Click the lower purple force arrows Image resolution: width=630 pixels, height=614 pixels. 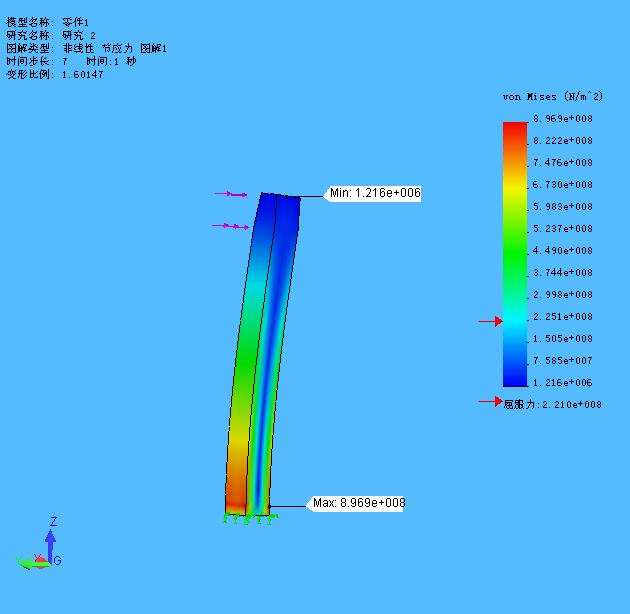coord(230,227)
